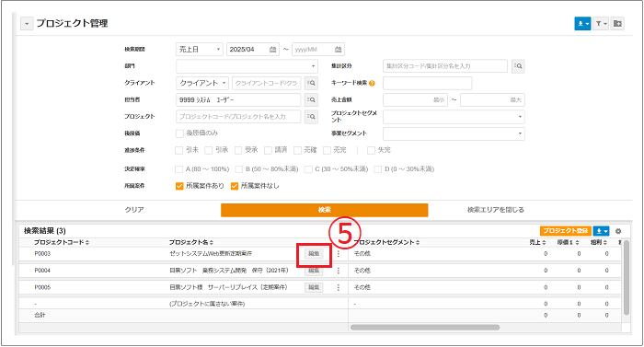
Task: Click the 担当者 field showing 9999 システム ユーザー
Action: click(238, 100)
